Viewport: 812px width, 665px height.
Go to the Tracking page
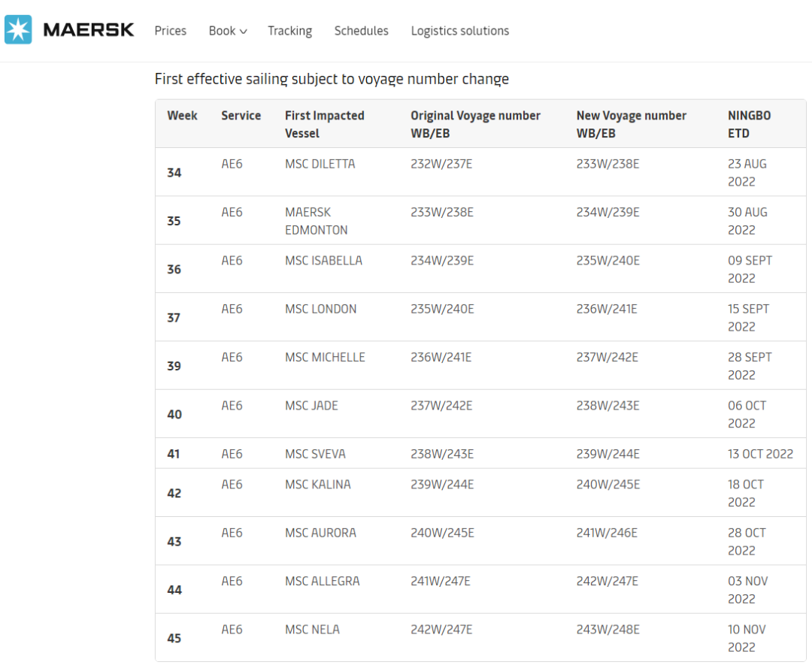tap(289, 31)
